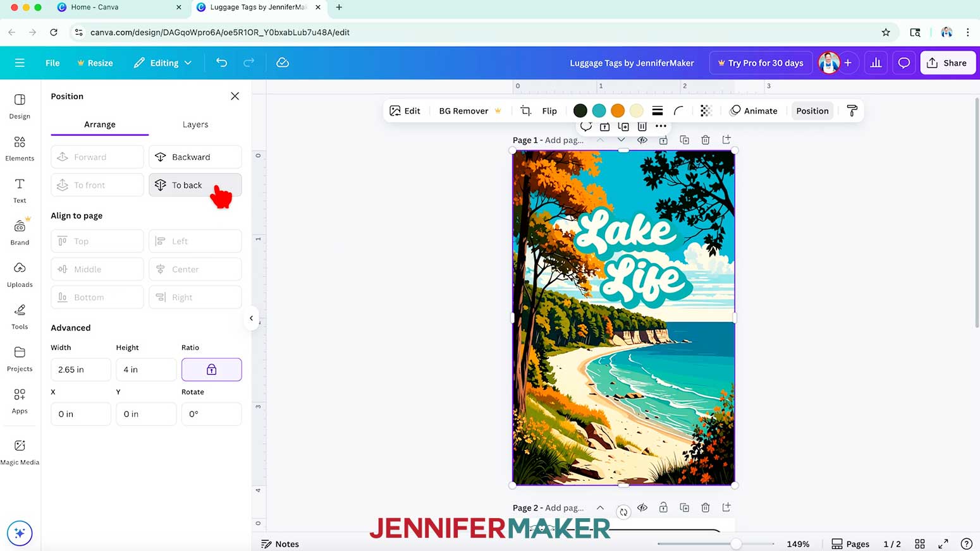This screenshot has width=980, height=551.
Task: Add a new page after Page 1
Action: coord(726,140)
